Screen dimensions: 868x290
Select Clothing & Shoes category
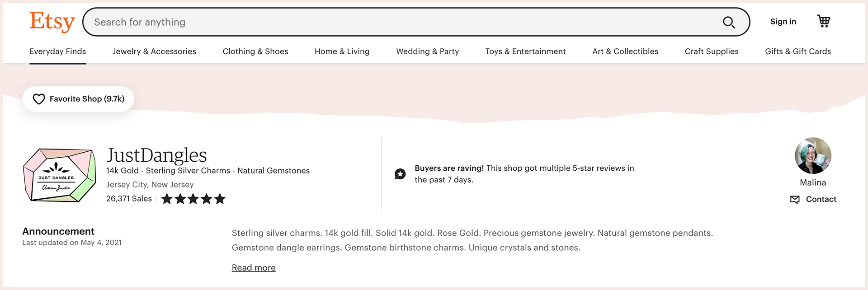pyautogui.click(x=255, y=51)
